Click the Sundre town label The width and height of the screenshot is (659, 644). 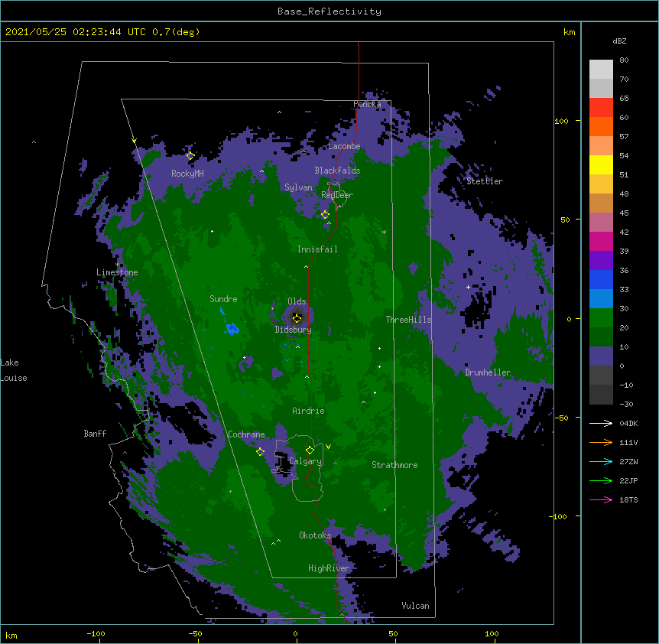(x=223, y=299)
